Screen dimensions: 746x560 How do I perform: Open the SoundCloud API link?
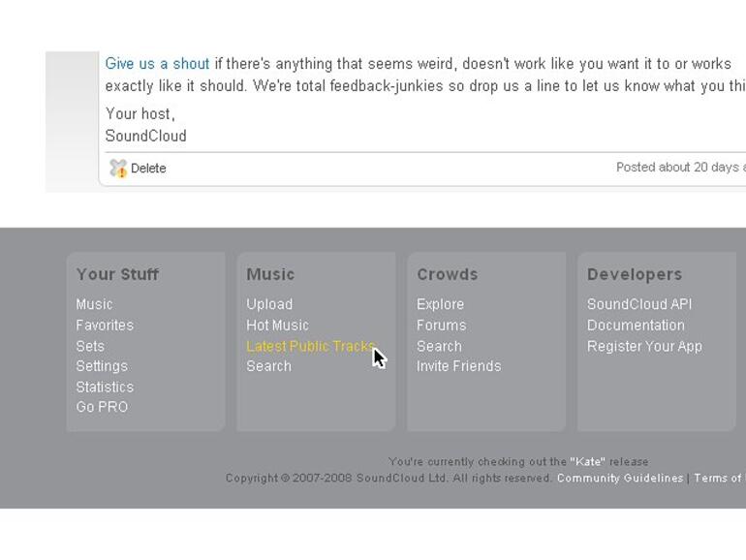(639, 304)
